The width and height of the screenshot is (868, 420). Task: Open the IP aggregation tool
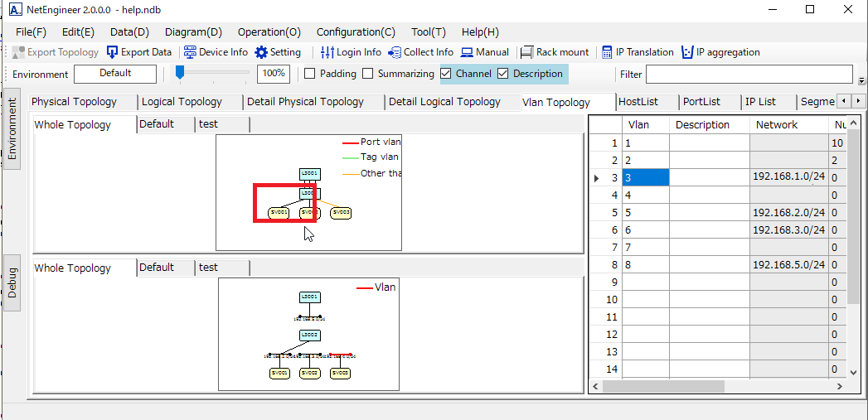tap(687, 52)
